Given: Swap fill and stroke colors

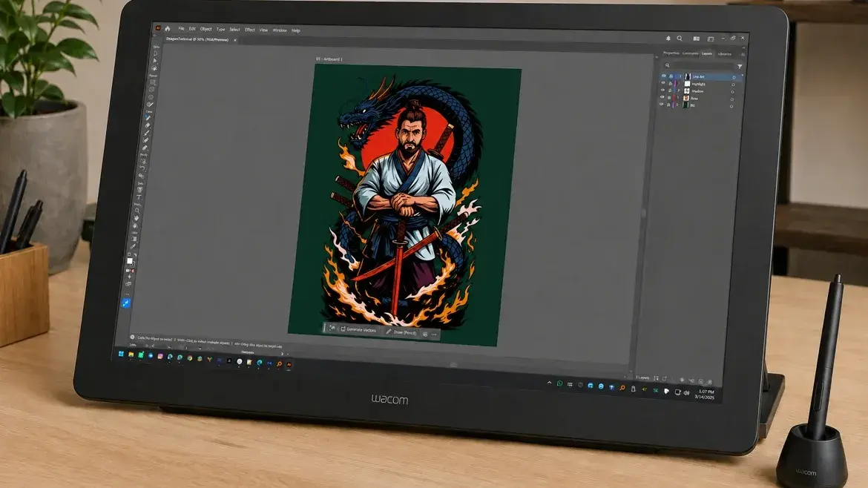Looking at the screenshot, I should (135, 254).
